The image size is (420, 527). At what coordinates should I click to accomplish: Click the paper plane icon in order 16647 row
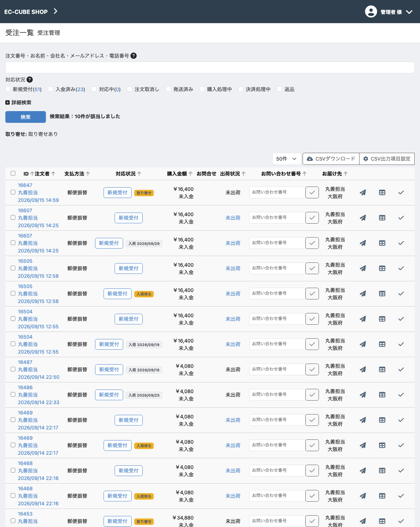[363, 193]
